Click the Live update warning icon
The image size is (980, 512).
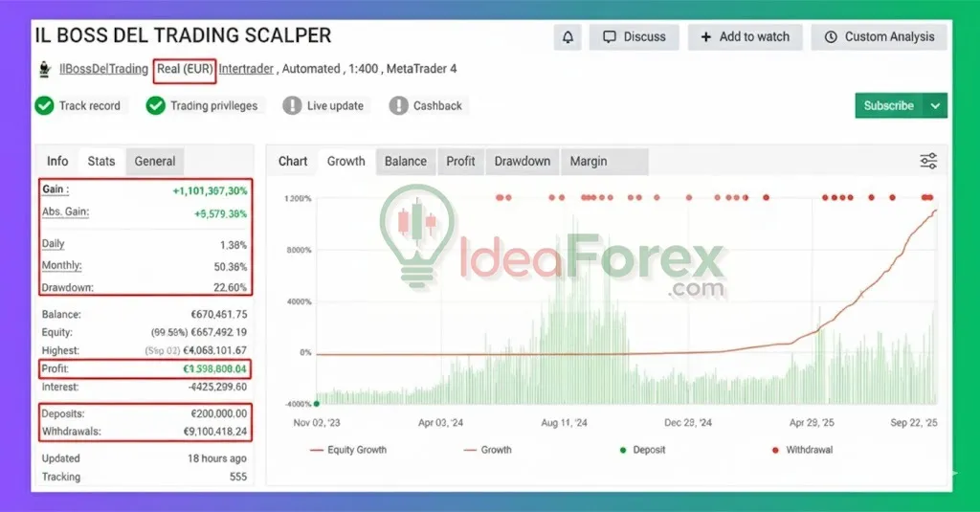pos(292,105)
